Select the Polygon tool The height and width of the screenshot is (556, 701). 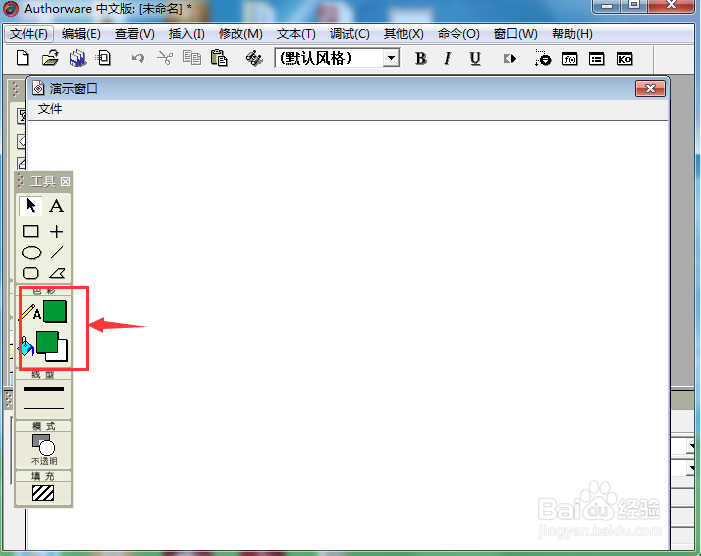[x=57, y=273]
